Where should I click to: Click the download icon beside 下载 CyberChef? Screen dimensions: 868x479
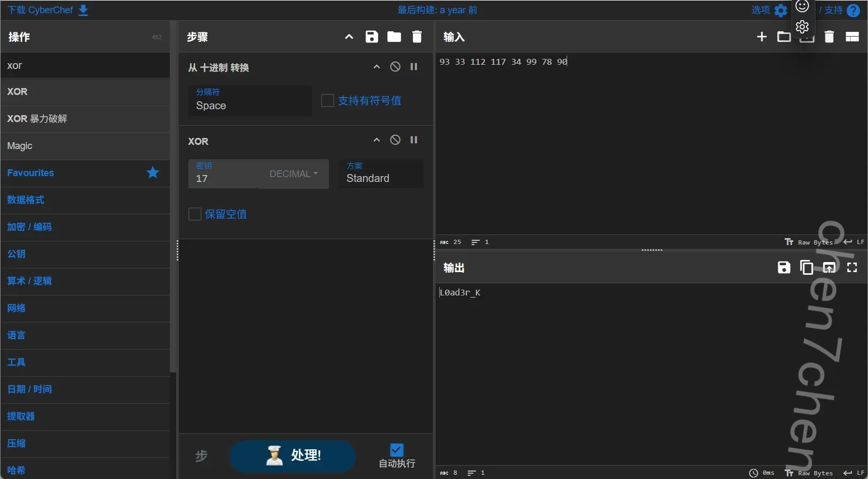(x=83, y=11)
